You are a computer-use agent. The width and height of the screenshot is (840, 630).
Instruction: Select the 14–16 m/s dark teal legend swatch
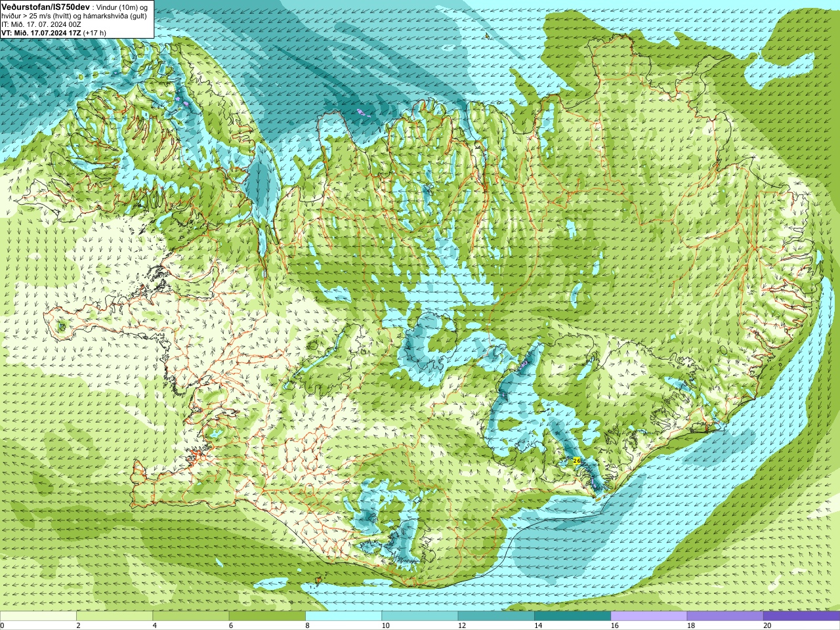(572, 616)
